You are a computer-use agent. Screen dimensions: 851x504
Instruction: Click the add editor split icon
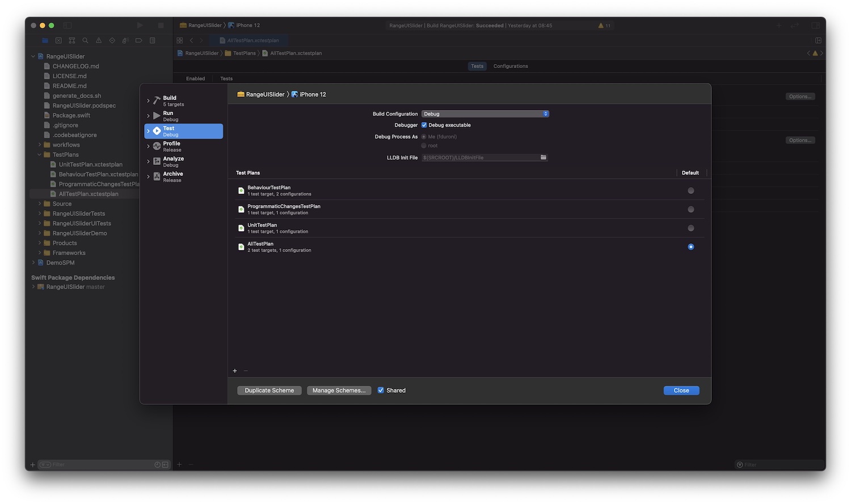(x=818, y=41)
